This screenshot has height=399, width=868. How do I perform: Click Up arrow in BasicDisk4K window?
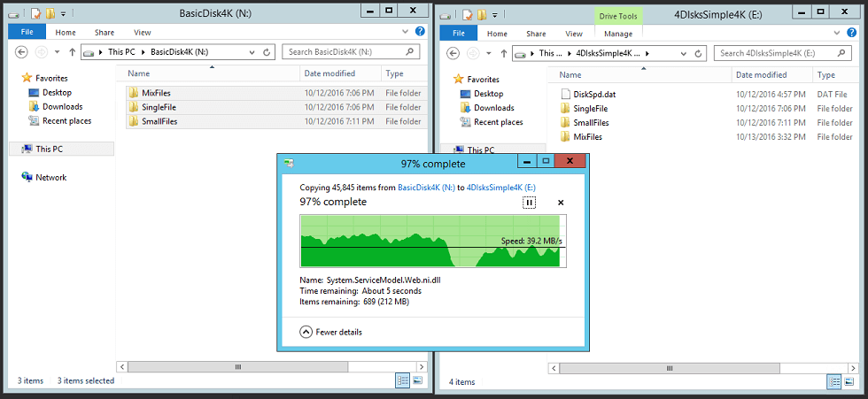click(72, 53)
